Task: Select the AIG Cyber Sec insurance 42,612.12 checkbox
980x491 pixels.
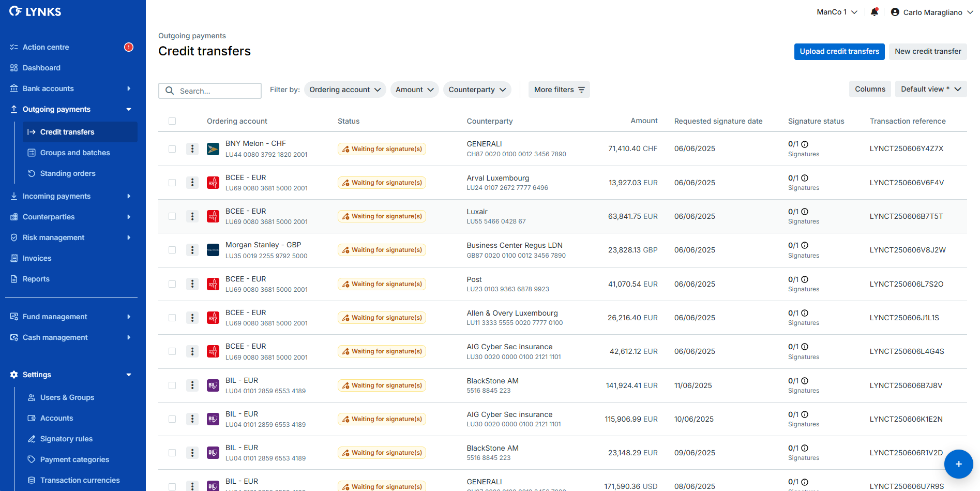Action: click(x=172, y=351)
